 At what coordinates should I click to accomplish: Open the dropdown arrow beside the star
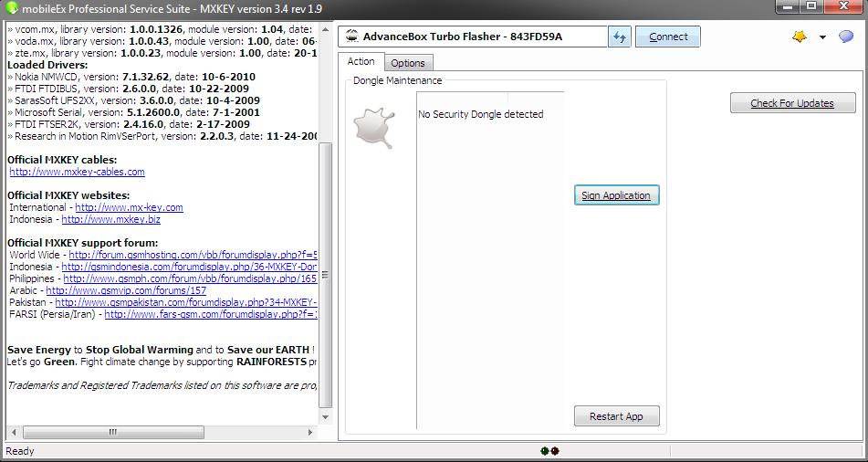822,37
